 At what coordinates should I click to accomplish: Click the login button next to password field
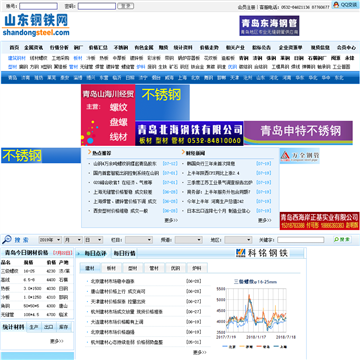coord(126,6)
